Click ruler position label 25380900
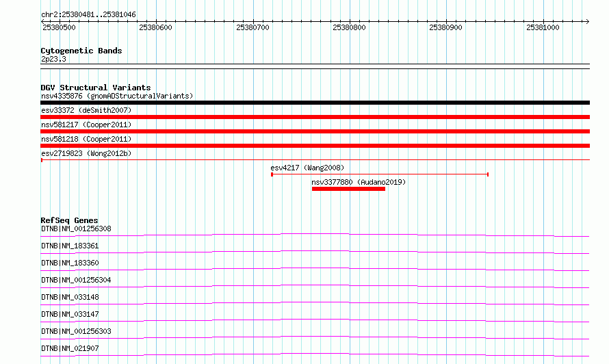 [445, 27]
